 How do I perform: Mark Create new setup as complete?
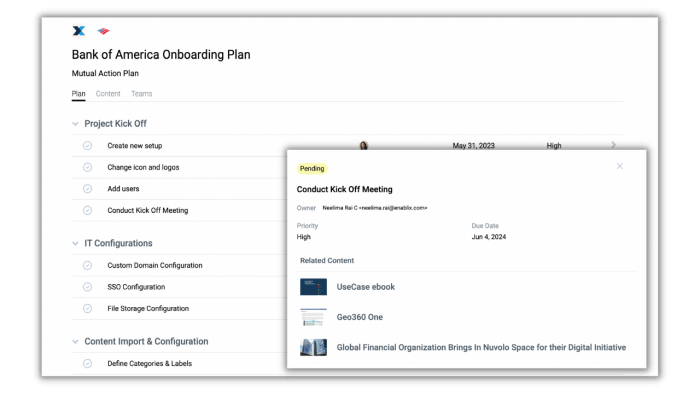(x=88, y=146)
